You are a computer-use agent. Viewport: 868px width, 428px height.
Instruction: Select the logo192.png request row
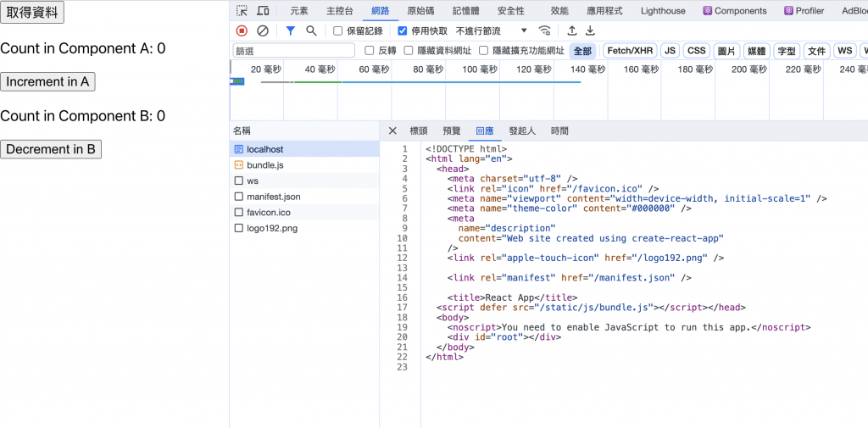304,228
